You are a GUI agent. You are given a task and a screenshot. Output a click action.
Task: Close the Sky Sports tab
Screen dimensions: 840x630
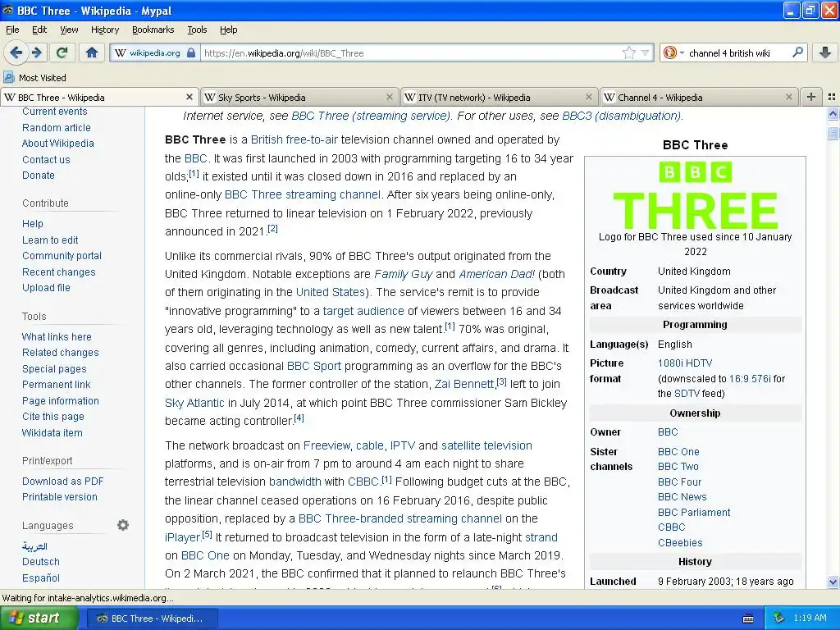click(390, 97)
